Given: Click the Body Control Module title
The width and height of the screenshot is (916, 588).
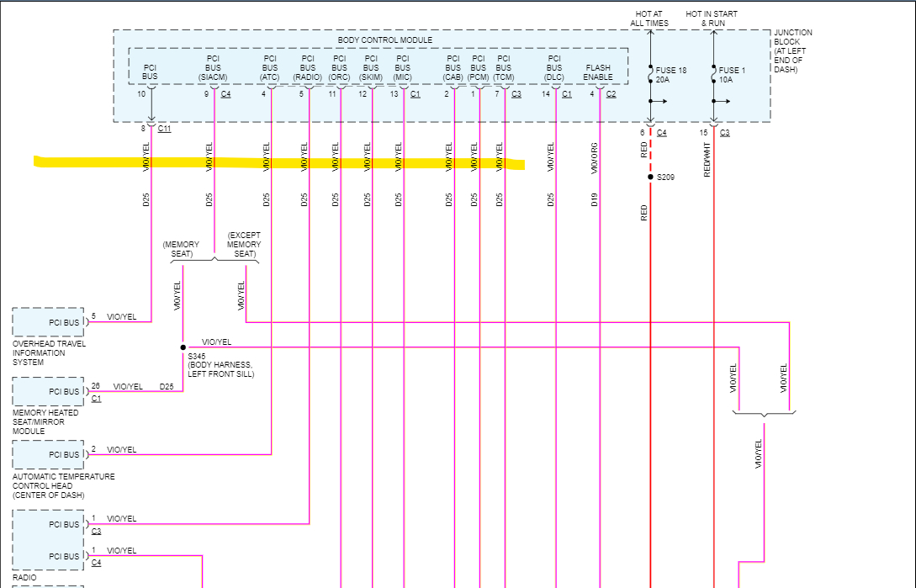Looking at the screenshot, I should [x=384, y=40].
